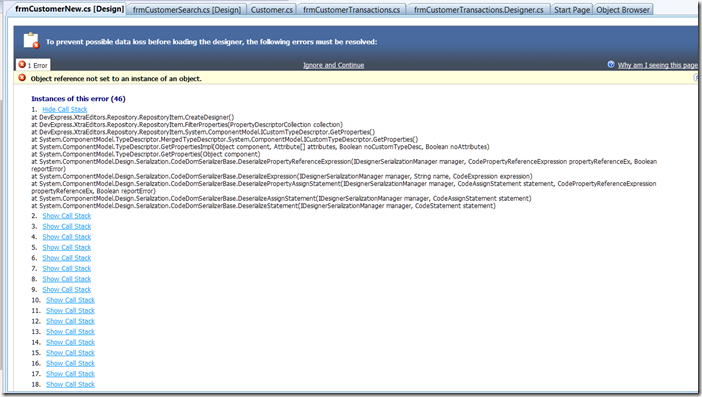702x397 pixels.
Task: Switch to frmCustomerTransactions.cs tab
Action: click(351, 9)
